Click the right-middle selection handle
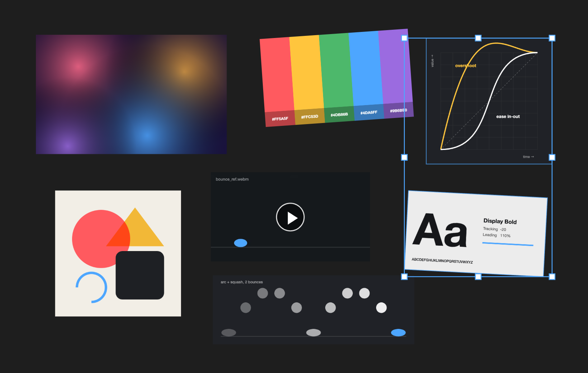Image resolution: width=588 pixels, height=373 pixels. (x=552, y=157)
